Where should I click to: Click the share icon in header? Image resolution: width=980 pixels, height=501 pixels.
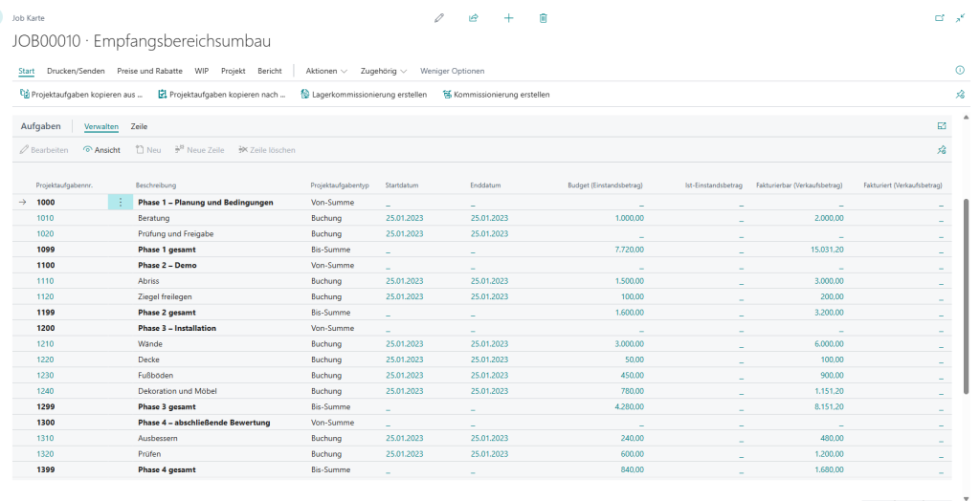click(x=474, y=18)
